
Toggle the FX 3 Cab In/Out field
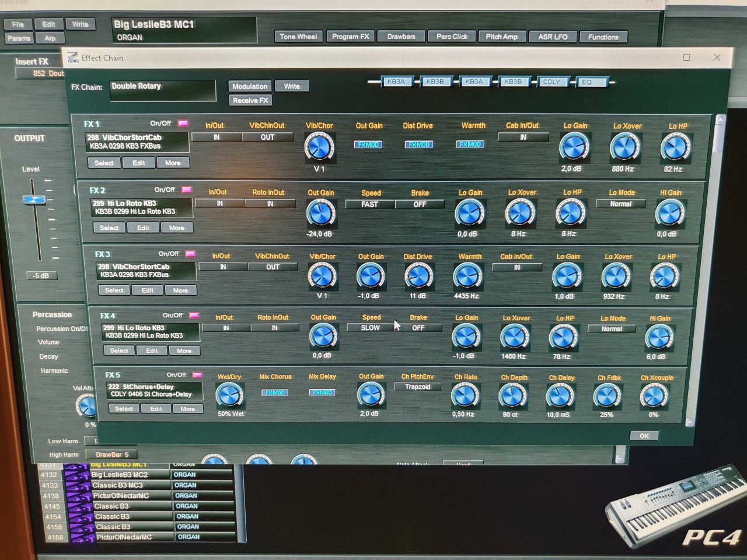click(x=517, y=267)
